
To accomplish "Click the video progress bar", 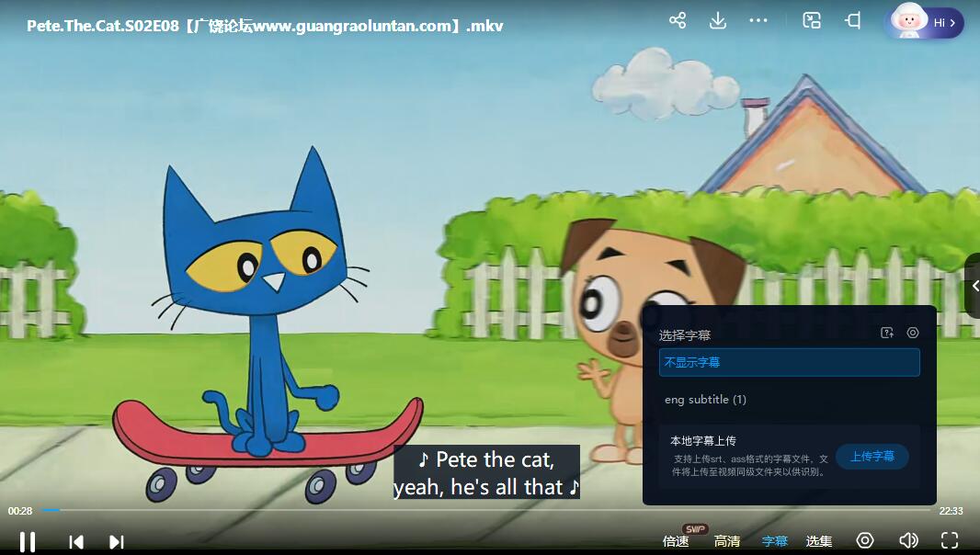I will click(485, 511).
